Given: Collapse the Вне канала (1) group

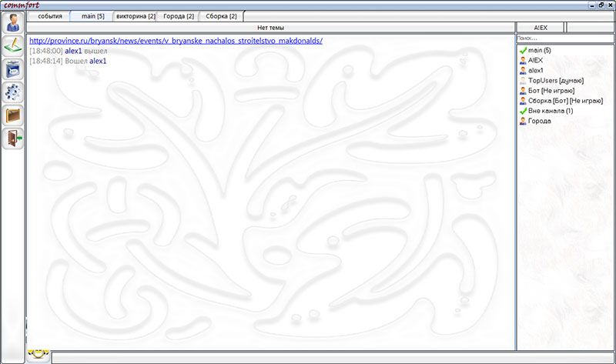Looking at the screenshot, I should 522,111.
